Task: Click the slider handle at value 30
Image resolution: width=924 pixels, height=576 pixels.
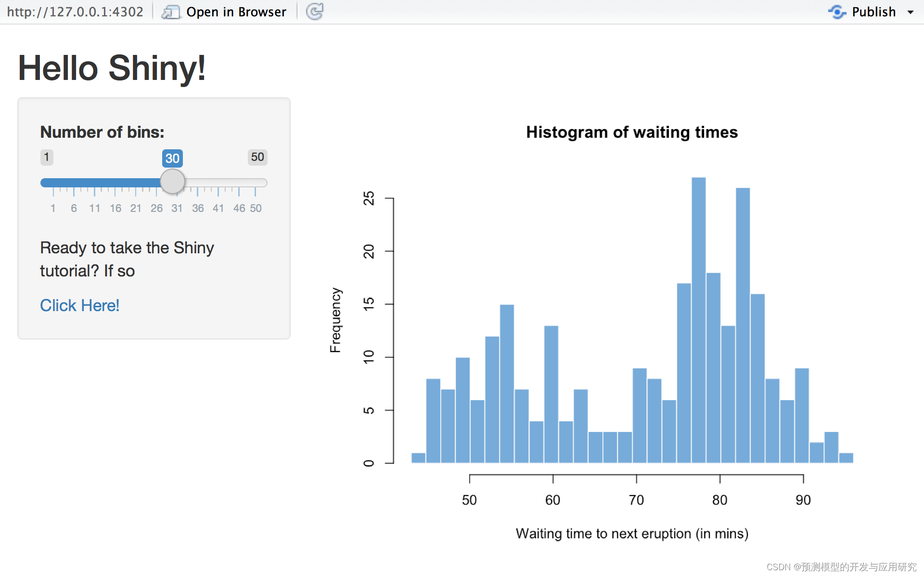Action: pyautogui.click(x=172, y=182)
